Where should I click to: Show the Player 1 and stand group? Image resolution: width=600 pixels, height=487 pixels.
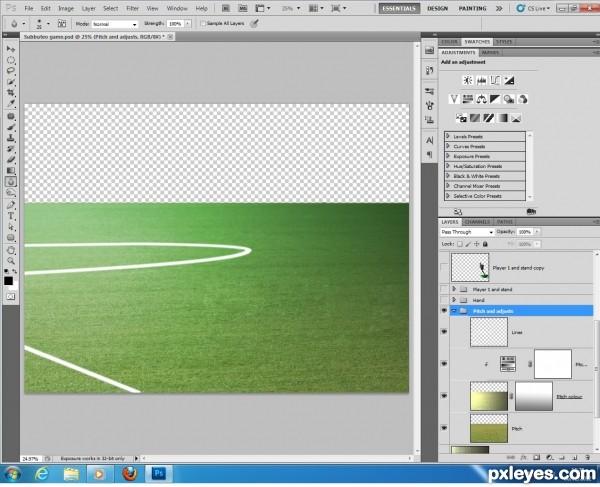444,289
